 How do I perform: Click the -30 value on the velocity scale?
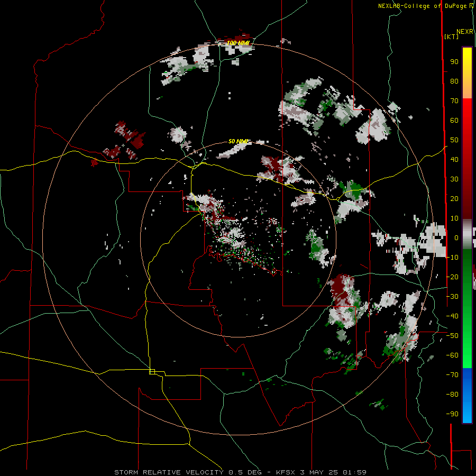452,297
